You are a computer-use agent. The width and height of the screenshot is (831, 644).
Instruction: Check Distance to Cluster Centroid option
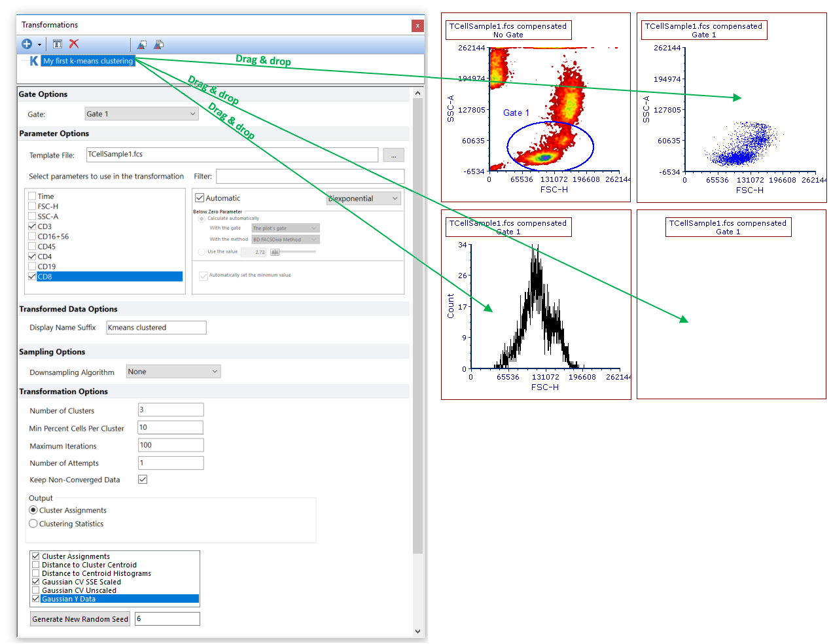(36, 565)
